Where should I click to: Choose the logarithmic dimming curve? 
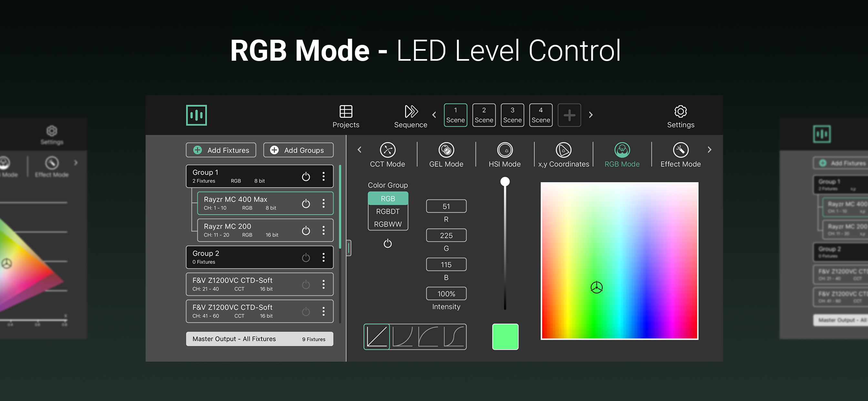point(428,337)
